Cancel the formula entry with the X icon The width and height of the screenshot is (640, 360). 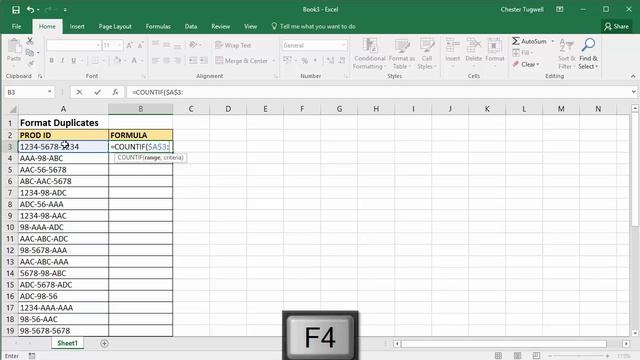pos(79,92)
